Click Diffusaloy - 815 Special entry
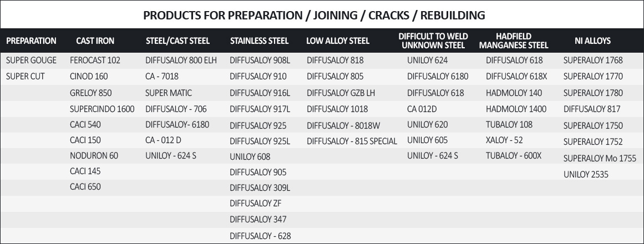Image resolution: width=644 pixels, height=244 pixels. (x=352, y=141)
